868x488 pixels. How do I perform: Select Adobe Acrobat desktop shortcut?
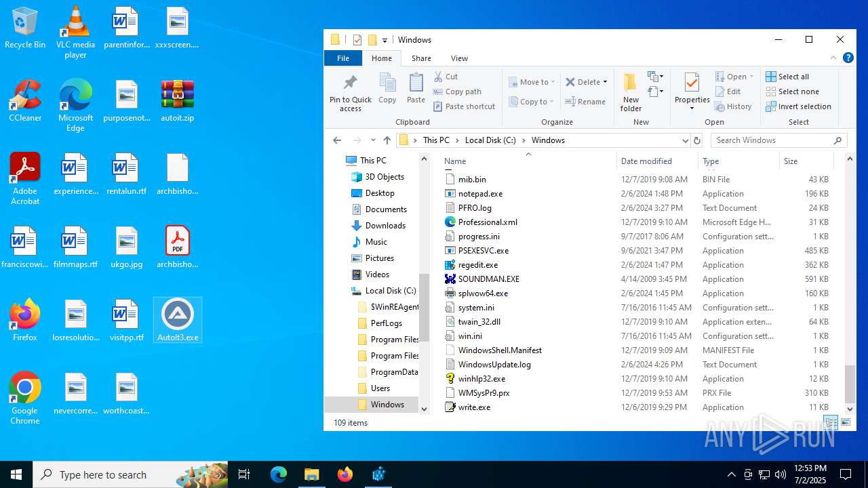(x=25, y=179)
